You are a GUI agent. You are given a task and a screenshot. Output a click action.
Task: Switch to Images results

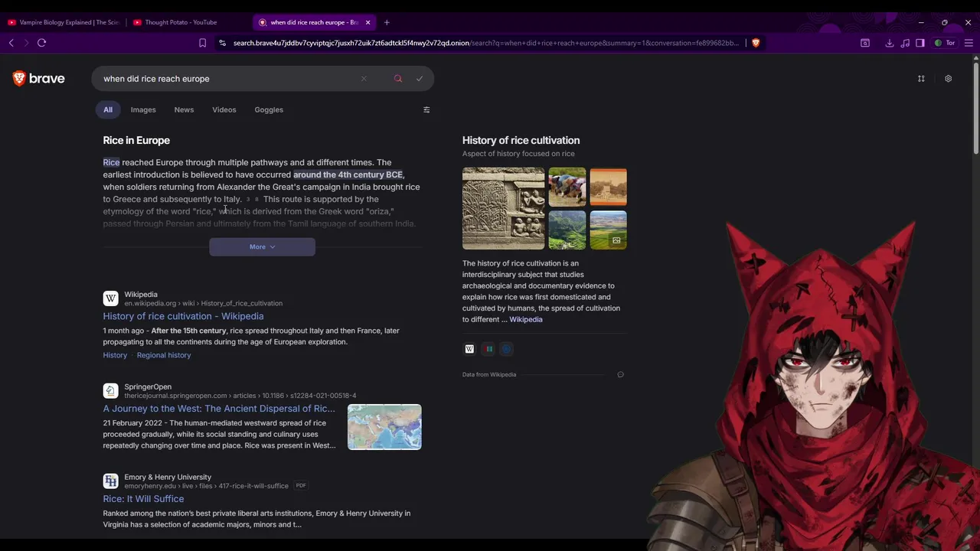coord(143,109)
